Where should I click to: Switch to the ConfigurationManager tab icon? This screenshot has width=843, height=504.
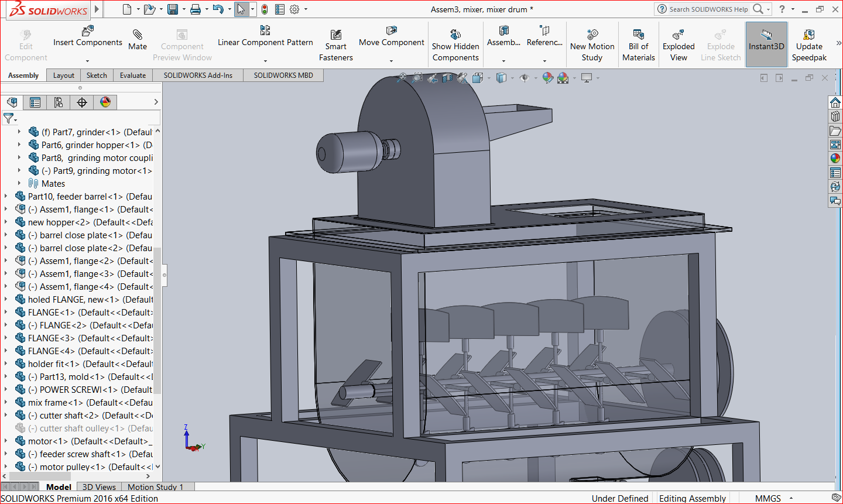tap(59, 102)
